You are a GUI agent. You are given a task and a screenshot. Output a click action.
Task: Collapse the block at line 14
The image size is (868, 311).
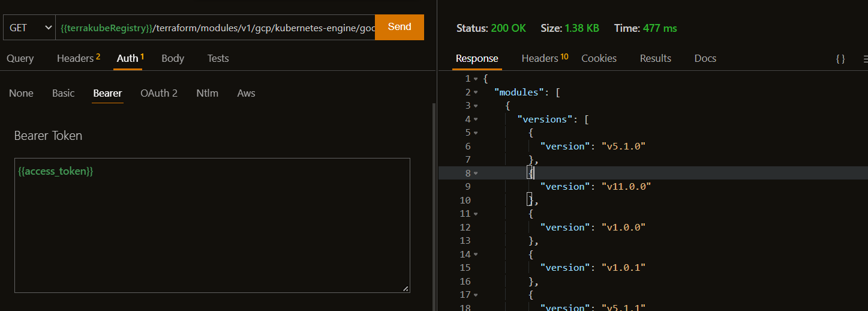476,255
